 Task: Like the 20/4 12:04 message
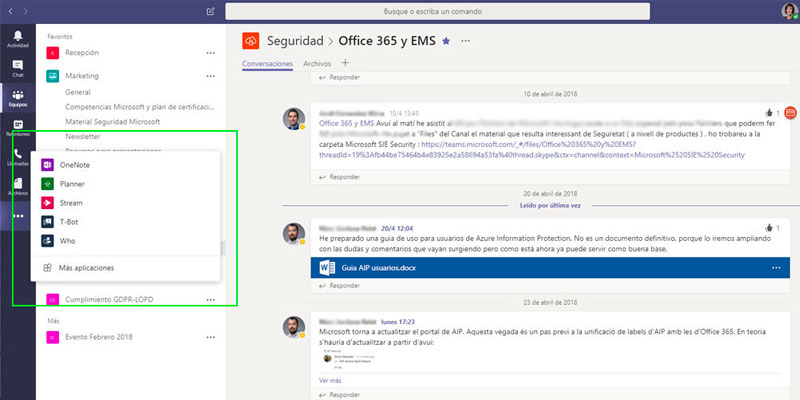769,228
